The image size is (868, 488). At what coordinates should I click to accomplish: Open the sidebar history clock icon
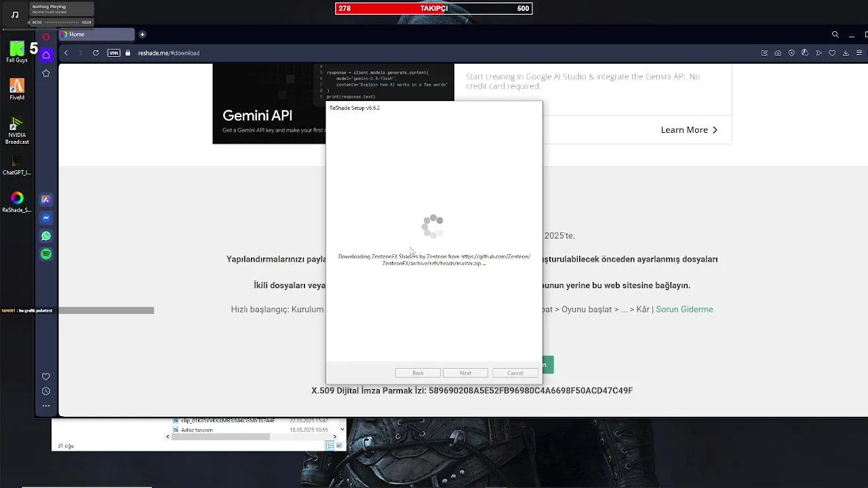click(x=46, y=391)
